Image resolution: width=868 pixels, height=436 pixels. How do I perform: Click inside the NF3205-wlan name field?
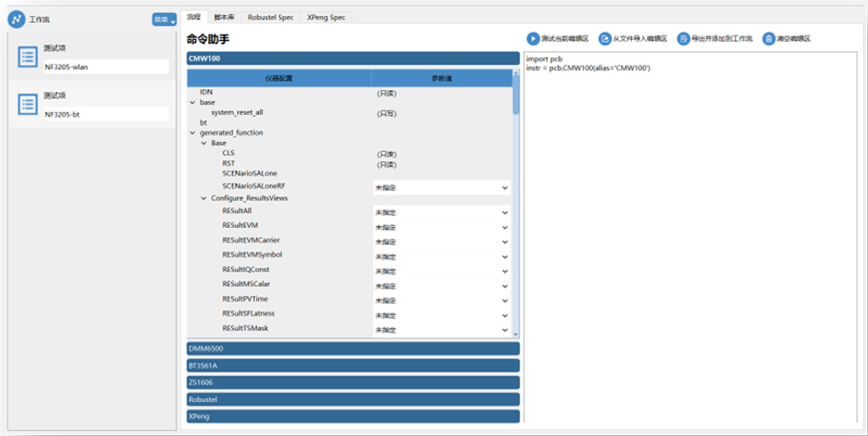pos(106,67)
